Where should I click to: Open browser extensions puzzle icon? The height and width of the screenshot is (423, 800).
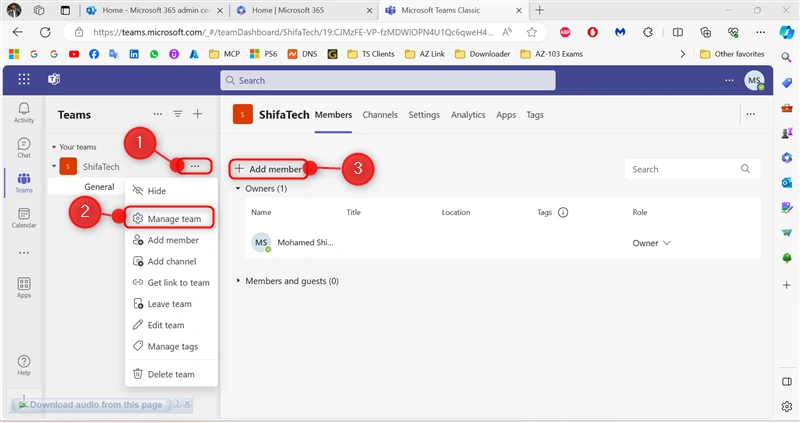click(x=648, y=32)
